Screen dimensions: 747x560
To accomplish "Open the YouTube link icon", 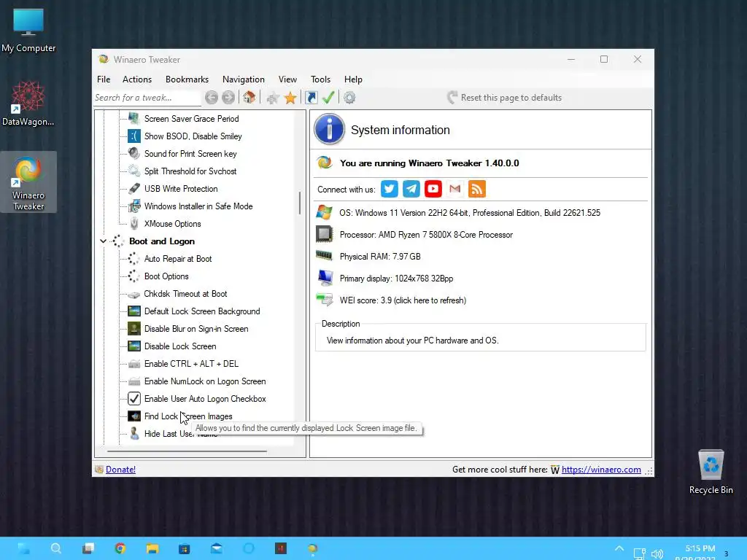I will (x=433, y=189).
